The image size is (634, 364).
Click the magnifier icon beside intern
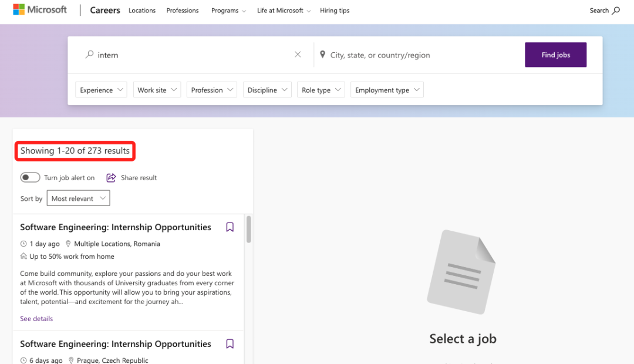pos(89,54)
